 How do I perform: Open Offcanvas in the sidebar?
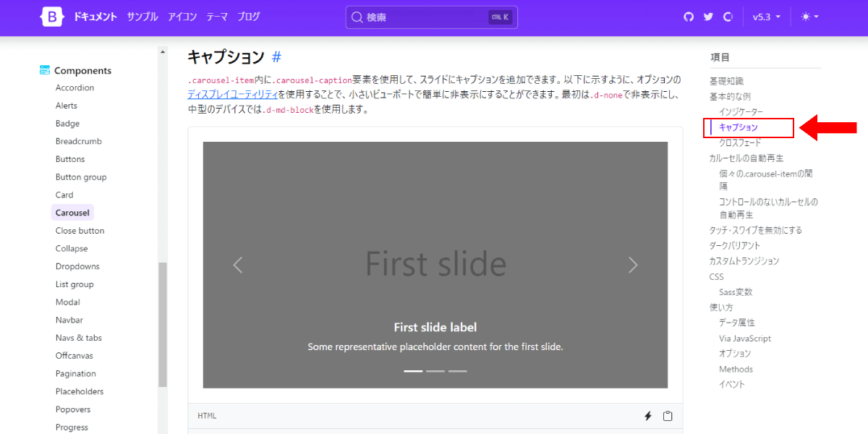click(75, 356)
